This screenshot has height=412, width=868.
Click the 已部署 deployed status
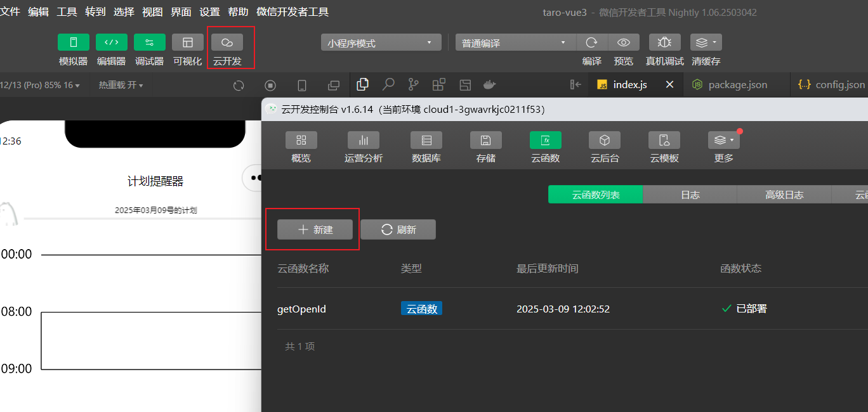coord(745,309)
